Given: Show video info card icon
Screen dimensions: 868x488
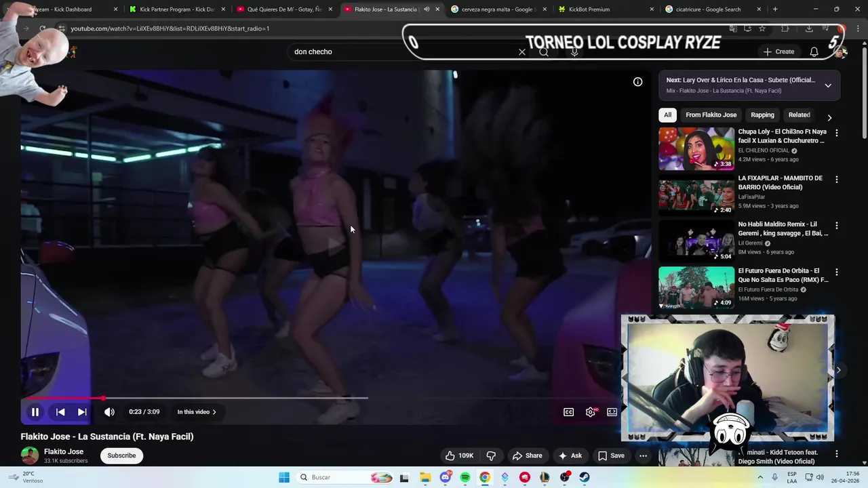Looking at the screenshot, I should click(637, 81).
